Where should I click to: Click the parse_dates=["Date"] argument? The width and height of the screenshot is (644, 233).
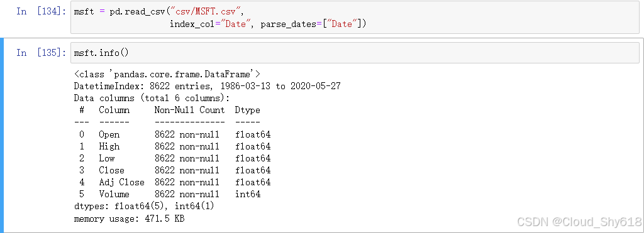click(313, 24)
